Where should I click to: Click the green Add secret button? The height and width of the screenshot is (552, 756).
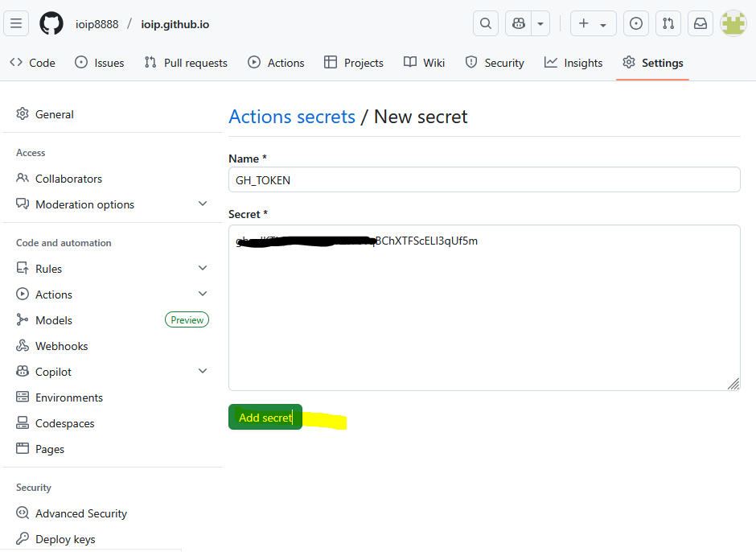(265, 418)
